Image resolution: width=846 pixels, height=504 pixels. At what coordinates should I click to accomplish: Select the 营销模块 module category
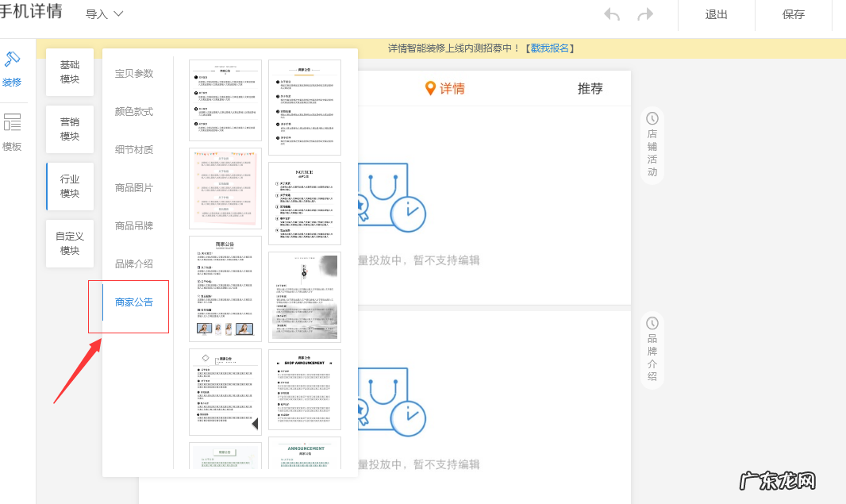[69, 129]
